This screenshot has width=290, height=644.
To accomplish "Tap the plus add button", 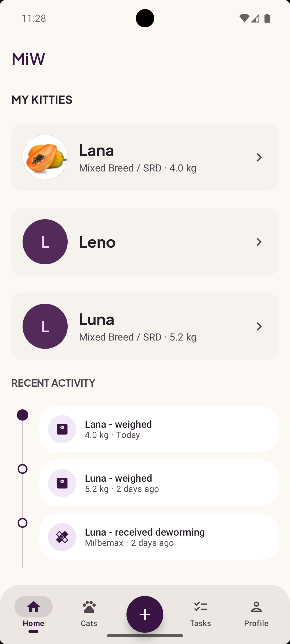I will pos(145,614).
